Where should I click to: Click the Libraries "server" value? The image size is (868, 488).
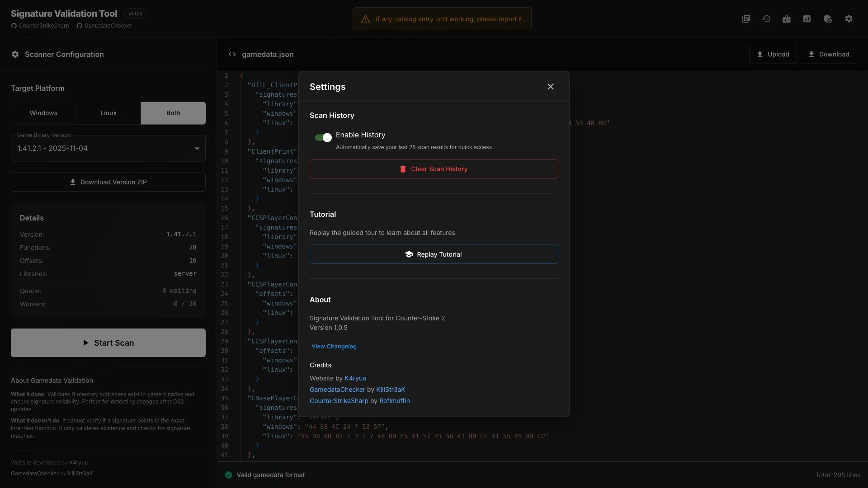tap(185, 273)
